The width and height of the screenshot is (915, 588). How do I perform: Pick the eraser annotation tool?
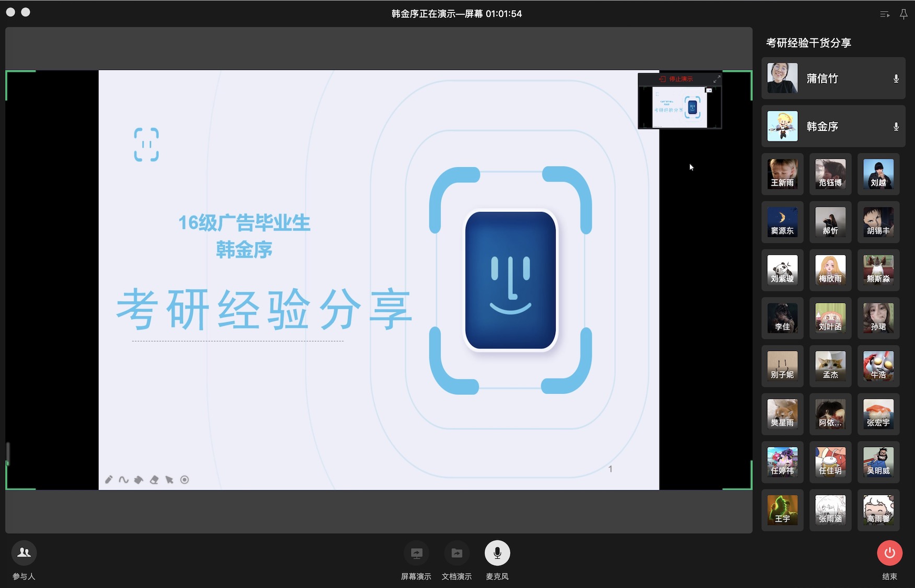point(154,480)
